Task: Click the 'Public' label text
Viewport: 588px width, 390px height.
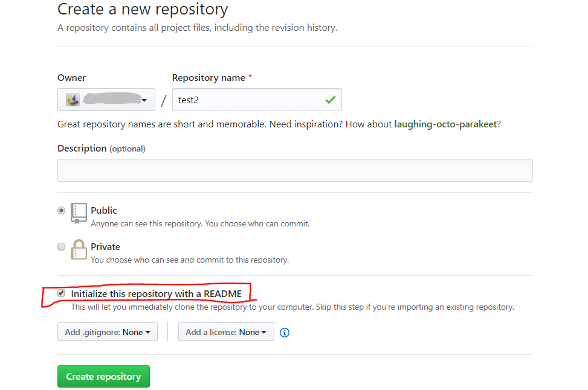Action: coord(104,211)
